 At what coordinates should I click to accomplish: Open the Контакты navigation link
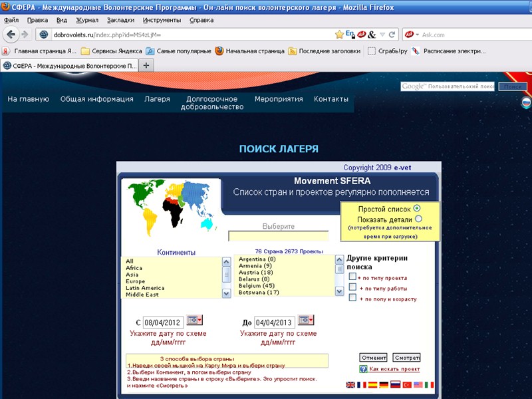[x=331, y=99]
